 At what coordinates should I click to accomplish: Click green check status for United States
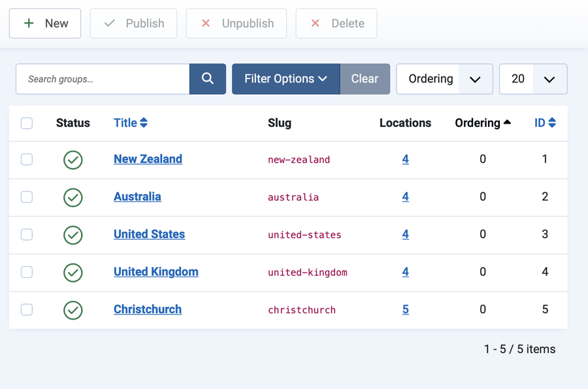click(73, 235)
